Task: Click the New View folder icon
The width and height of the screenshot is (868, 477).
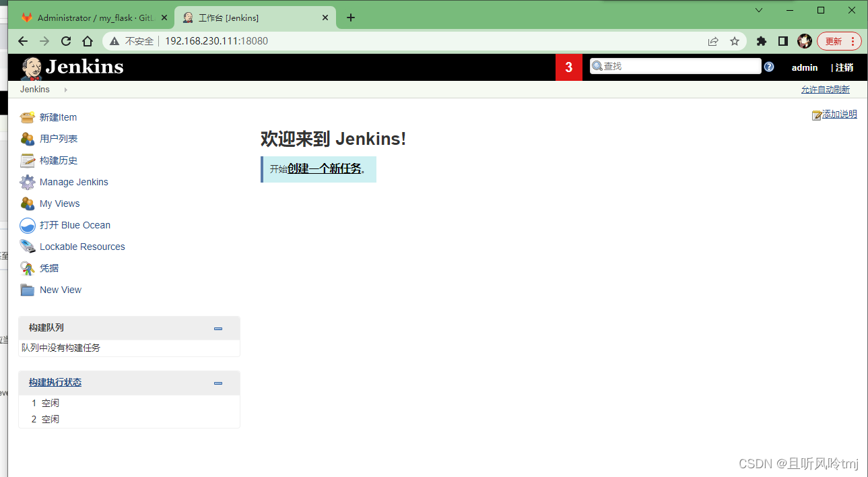Action: coord(27,290)
